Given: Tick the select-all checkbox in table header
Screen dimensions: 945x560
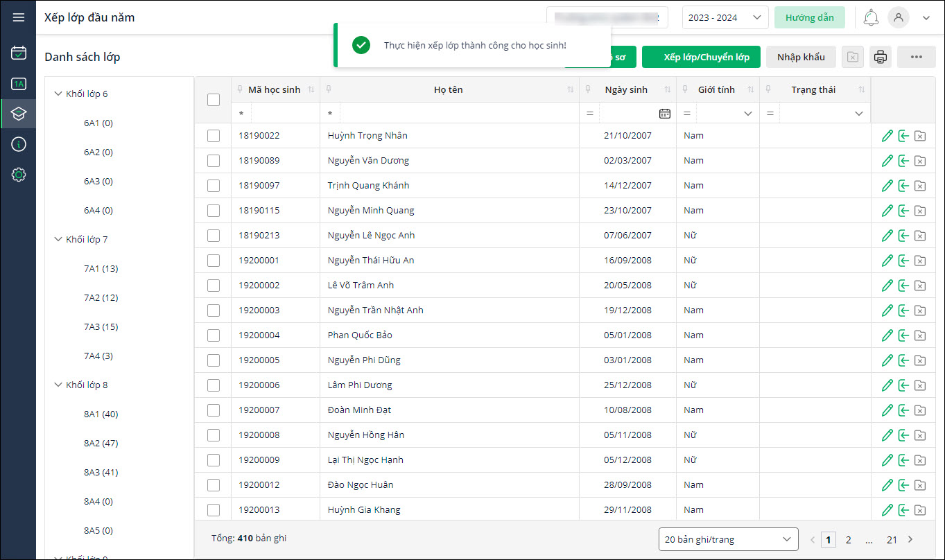Looking at the screenshot, I should pyautogui.click(x=214, y=100).
